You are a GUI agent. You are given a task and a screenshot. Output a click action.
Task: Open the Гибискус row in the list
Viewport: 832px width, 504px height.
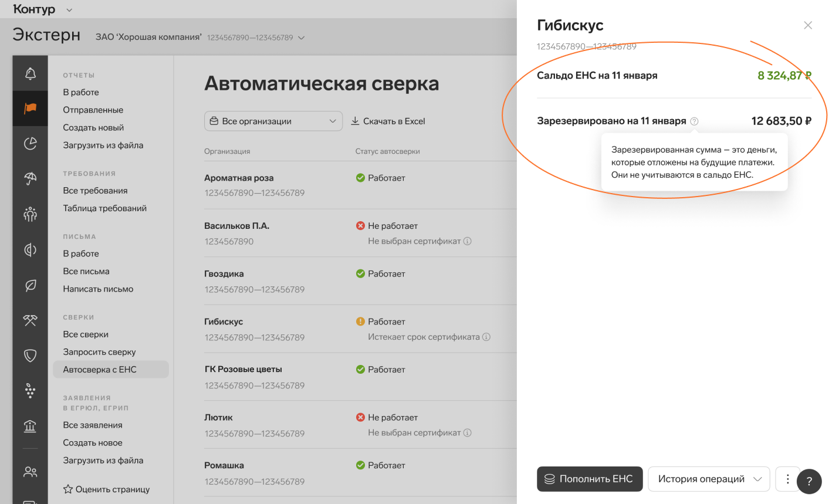coord(360,329)
